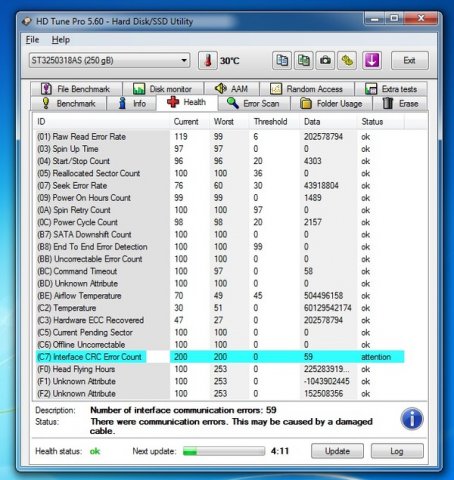The width and height of the screenshot is (454, 480).
Task: Select the SATA Downshift Count row
Action: pyautogui.click(x=220, y=235)
